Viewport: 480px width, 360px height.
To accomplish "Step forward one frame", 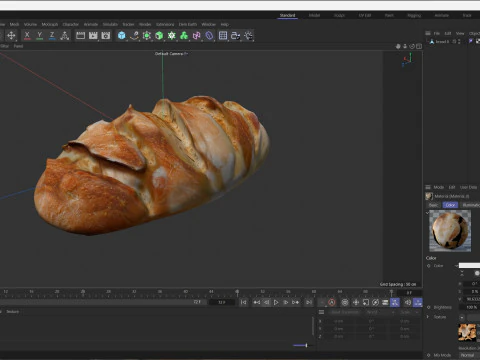I will pyautogui.click(x=286, y=302).
